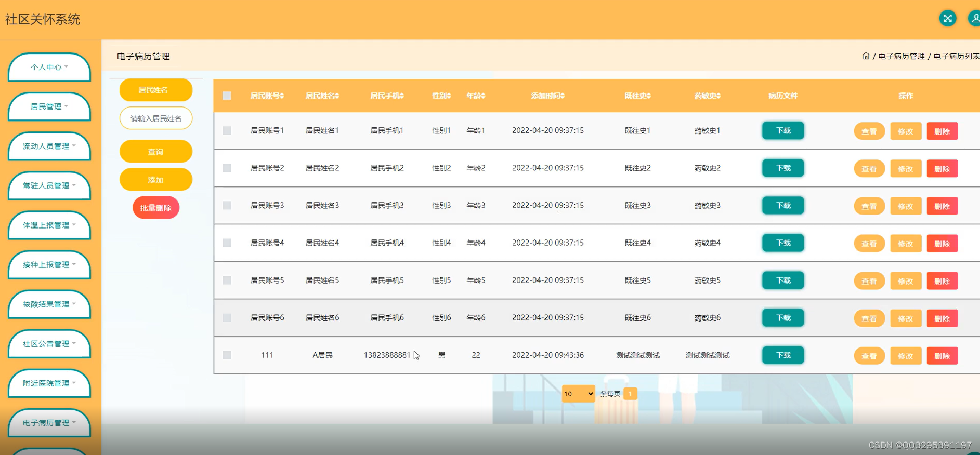Click 电子病历列表 breadcrumb item
980x455 pixels.
pyautogui.click(x=957, y=56)
